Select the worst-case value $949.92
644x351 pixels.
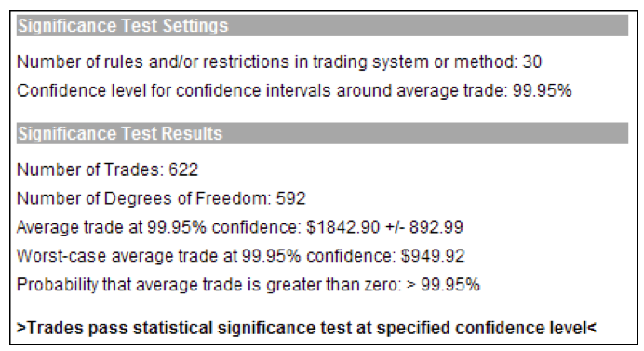click(x=433, y=256)
